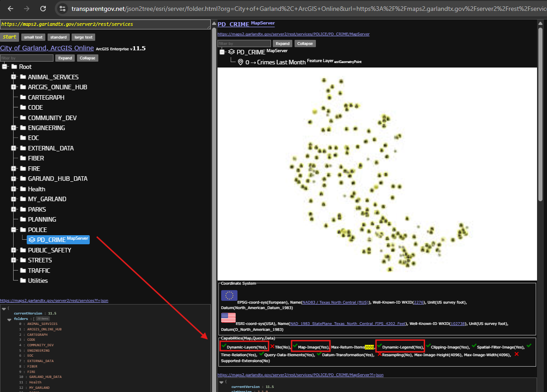This screenshot has height=392, width=547.
Task: Click the CODE folder icon
Action: [x=23, y=107]
